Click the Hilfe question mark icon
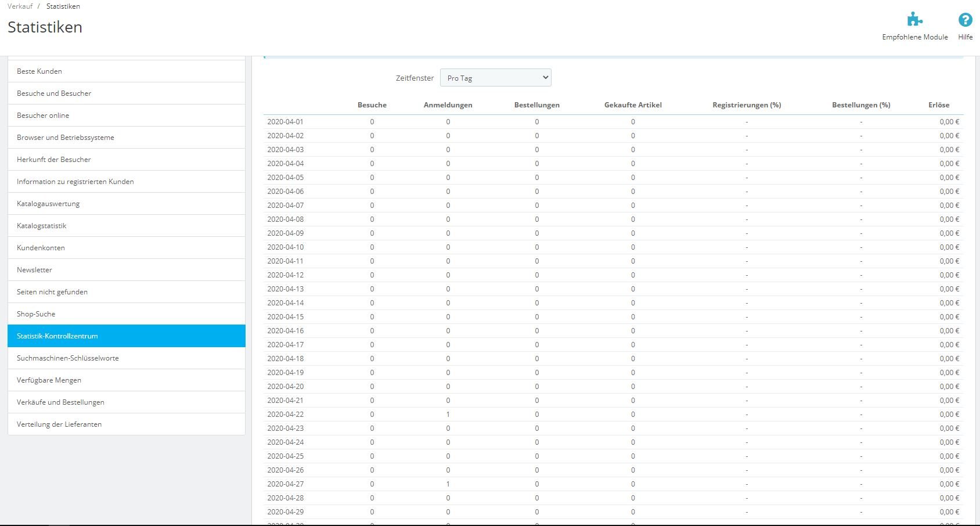The width and height of the screenshot is (980, 526). (x=965, y=20)
